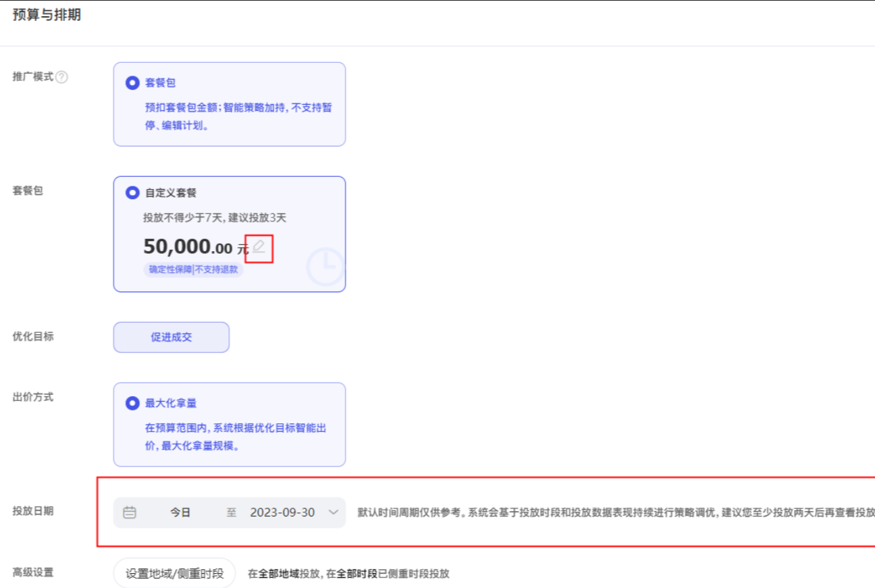Click the 预算与排期 section heading
875x588 pixels.
tap(47, 15)
